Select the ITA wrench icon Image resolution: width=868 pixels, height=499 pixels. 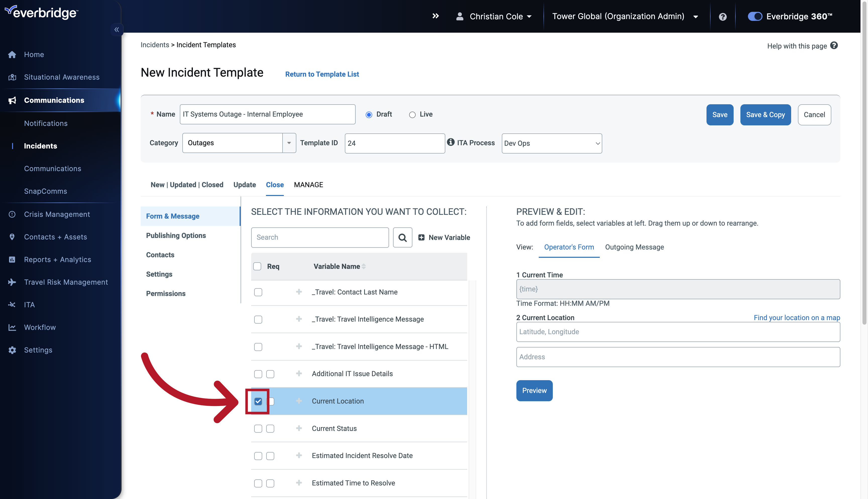pyautogui.click(x=12, y=305)
